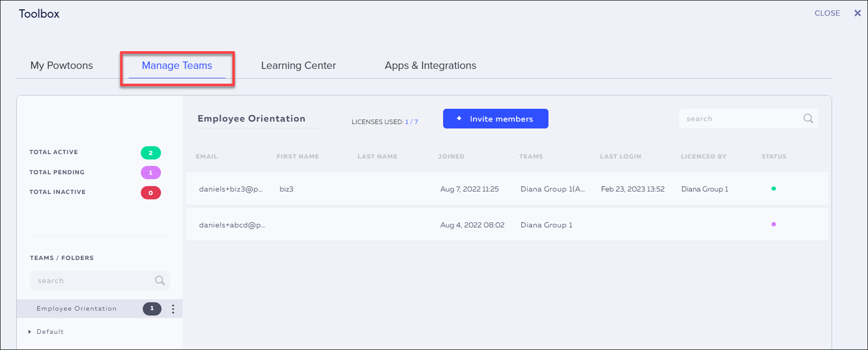Click the CLOSE text link
The width and height of the screenshot is (868, 350).
click(x=827, y=13)
